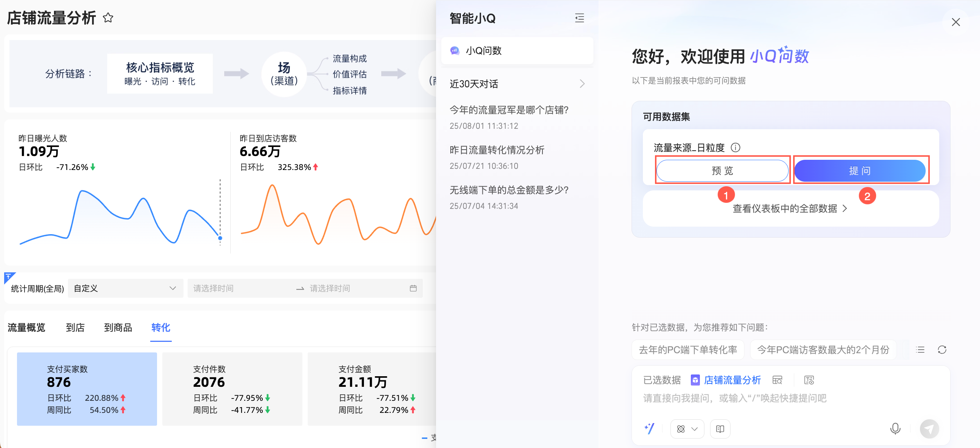Switch to the 到商品 tab
The width and height of the screenshot is (980, 448).
point(118,328)
